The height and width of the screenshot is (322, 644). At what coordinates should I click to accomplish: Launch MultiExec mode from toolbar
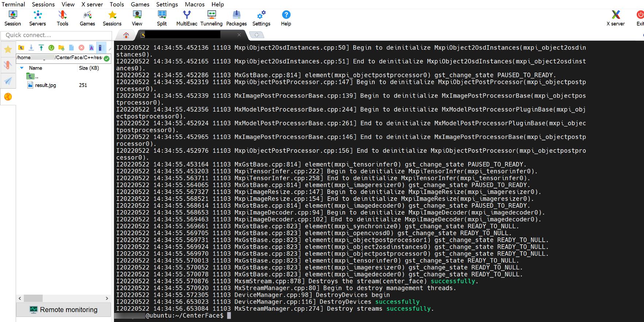(x=187, y=18)
